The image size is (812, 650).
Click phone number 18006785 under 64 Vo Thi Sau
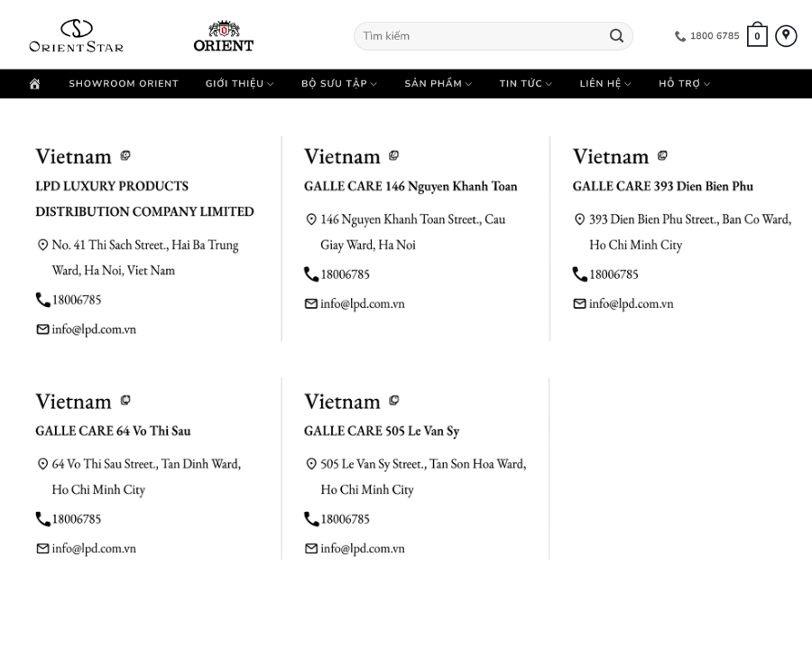coord(77,519)
